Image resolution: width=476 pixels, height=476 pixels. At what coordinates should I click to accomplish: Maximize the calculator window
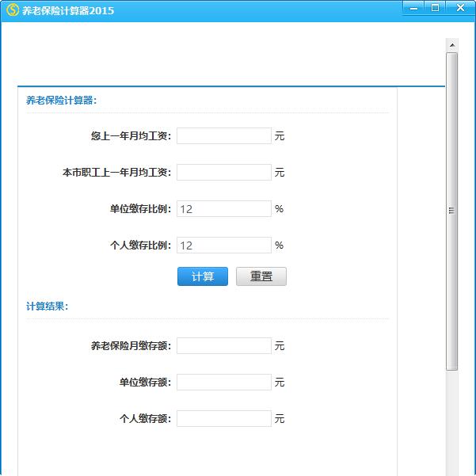point(435,8)
